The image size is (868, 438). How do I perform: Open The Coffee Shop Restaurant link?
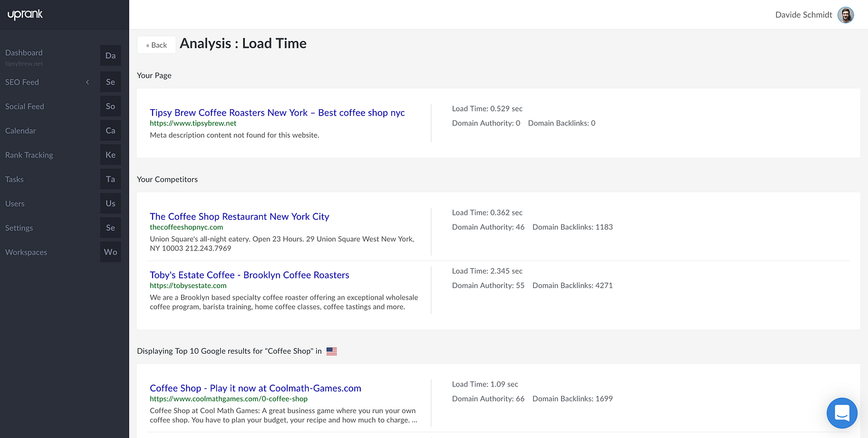[239, 217]
